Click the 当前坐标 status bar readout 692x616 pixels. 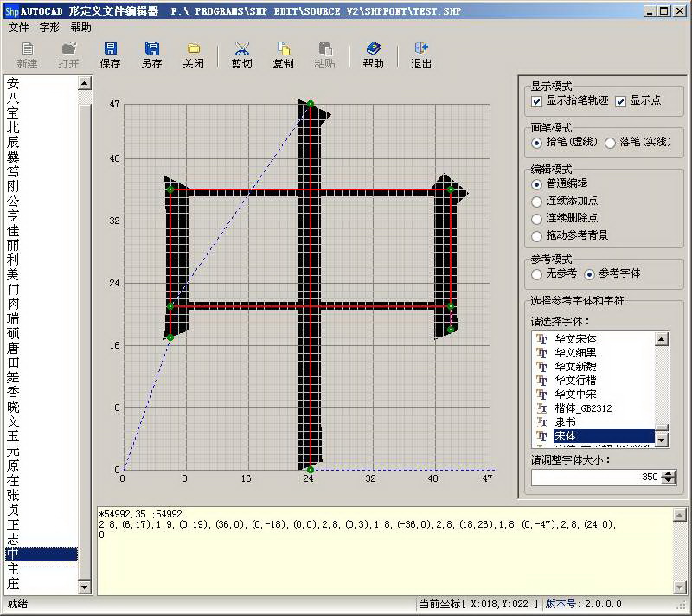(478, 604)
